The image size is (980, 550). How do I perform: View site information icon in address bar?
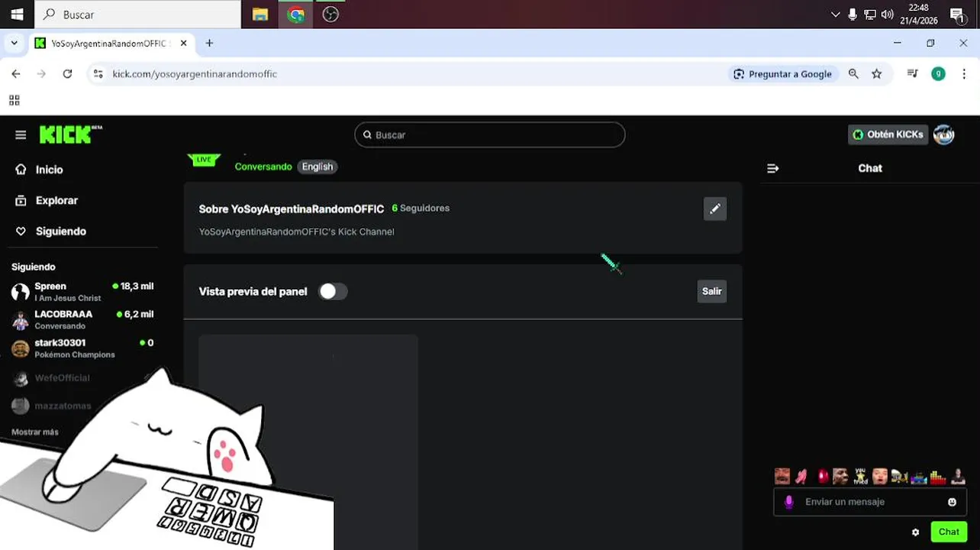click(98, 74)
